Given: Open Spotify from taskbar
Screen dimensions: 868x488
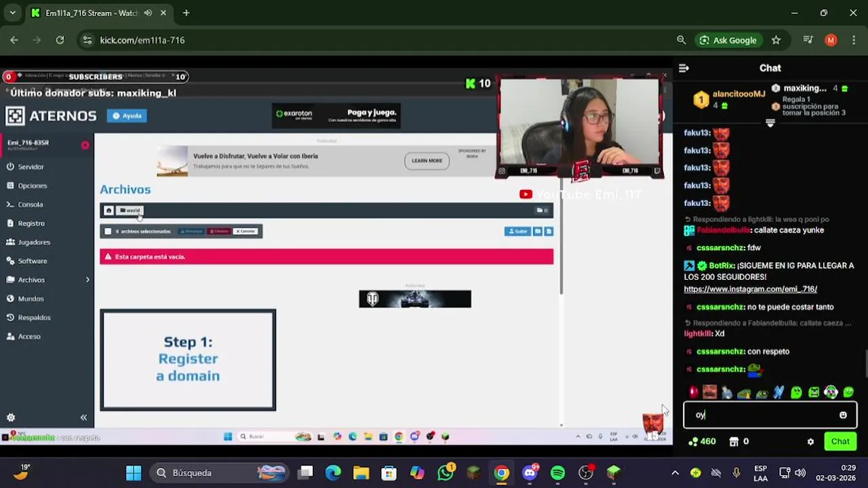Looking at the screenshot, I should 557,473.
